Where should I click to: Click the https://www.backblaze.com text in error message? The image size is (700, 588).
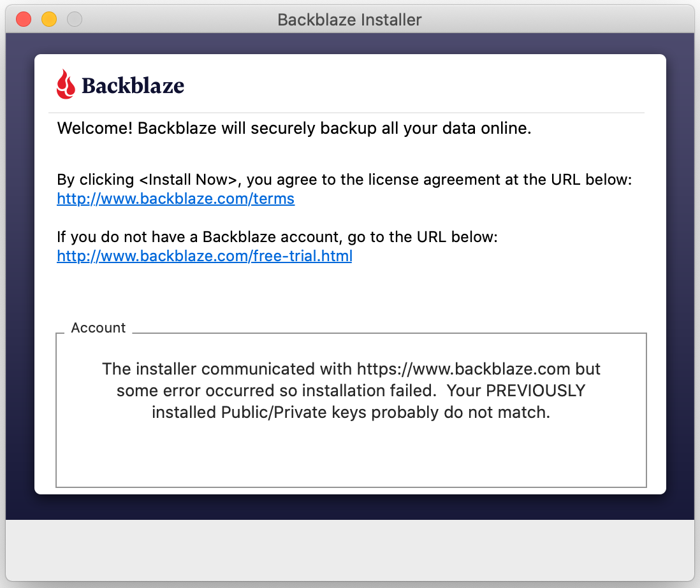point(463,369)
